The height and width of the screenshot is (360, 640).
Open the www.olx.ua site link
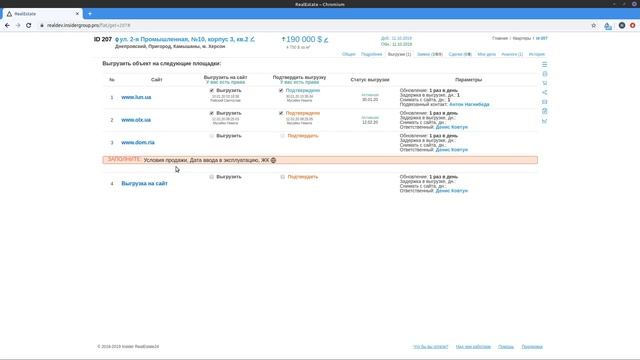pyautogui.click(x=136, y=120)
